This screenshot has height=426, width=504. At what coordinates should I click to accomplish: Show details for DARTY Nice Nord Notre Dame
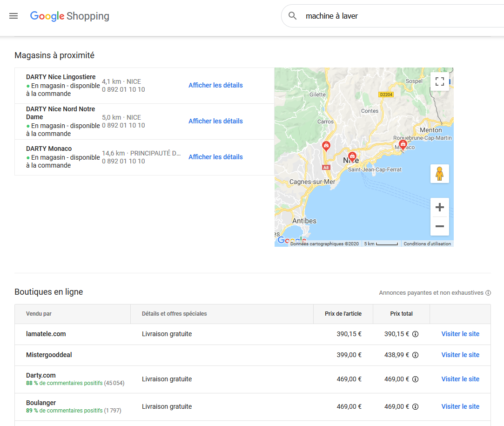point(215,121)
